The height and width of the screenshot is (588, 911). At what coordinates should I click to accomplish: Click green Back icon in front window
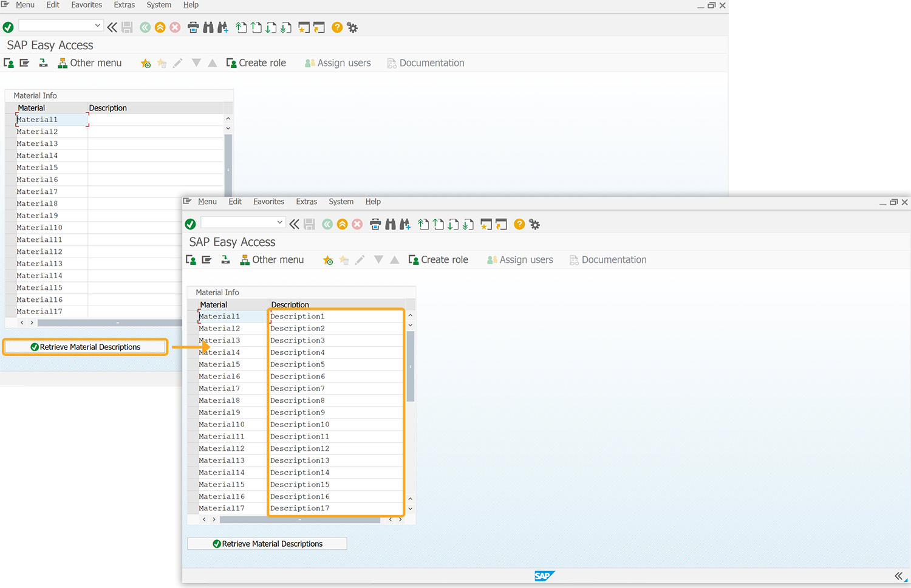(x=327, y=224)
